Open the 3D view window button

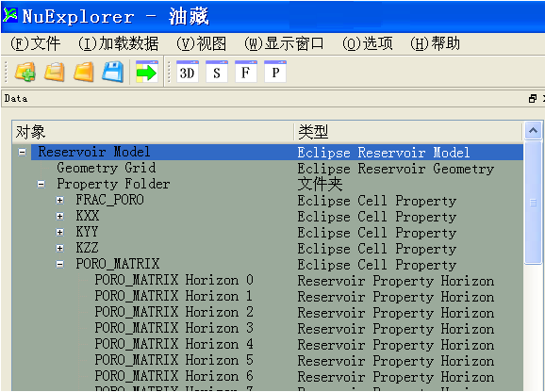188,72
